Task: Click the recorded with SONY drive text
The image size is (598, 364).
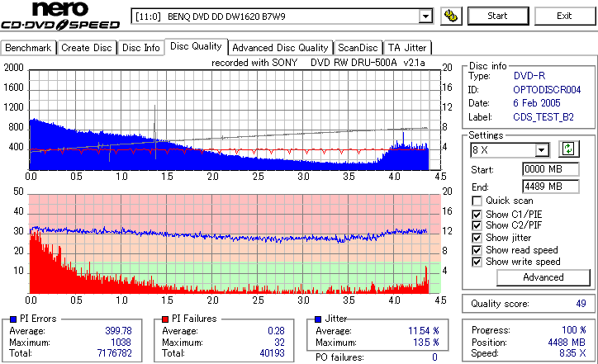Action: click(x=318, y=63)
